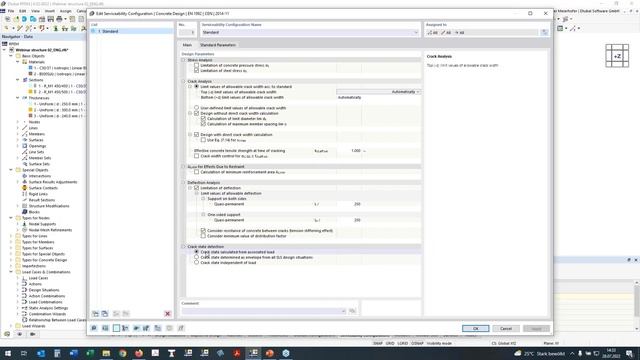This screenshot has height=360, width=640.
Task: Open Serviceability Configuration Name dropdown
Action: (416, 32)
